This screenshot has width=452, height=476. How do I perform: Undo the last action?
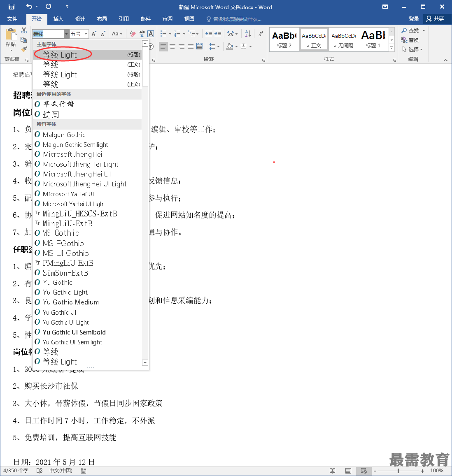29,6
